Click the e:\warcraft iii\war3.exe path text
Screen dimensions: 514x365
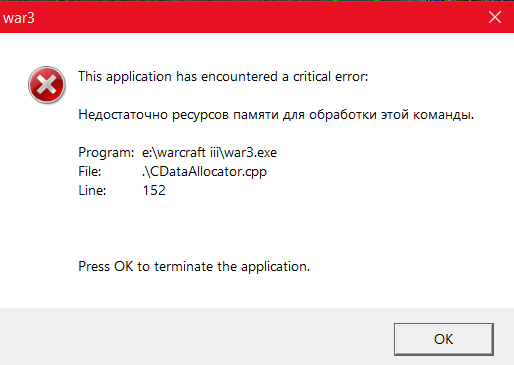209,153
